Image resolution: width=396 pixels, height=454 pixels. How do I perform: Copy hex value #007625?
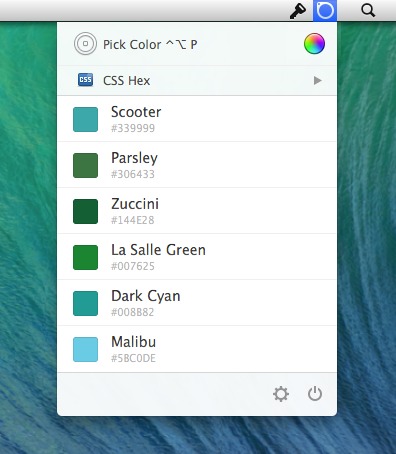tap(133, 266)
